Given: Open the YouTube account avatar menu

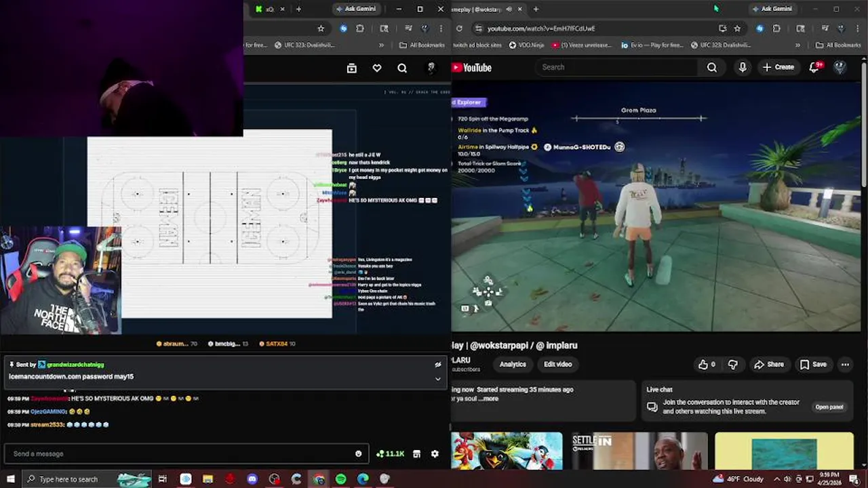Looking at the screenshot, I should [840, 67].
